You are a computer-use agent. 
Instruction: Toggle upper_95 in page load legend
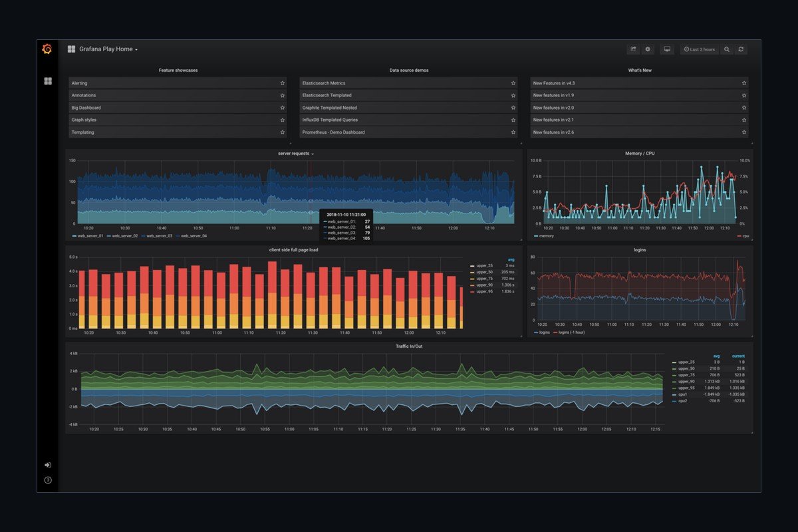(481, 291)
